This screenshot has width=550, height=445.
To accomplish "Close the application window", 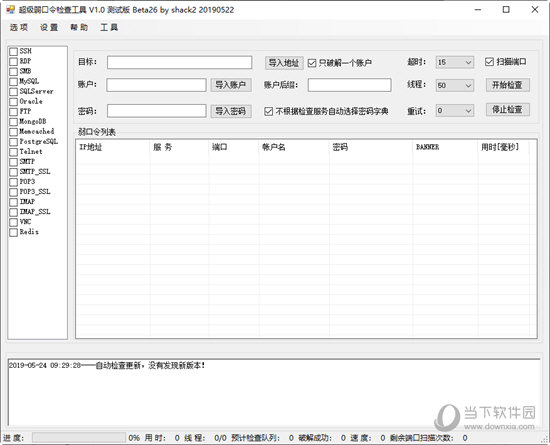I will (x=535, y=9).
